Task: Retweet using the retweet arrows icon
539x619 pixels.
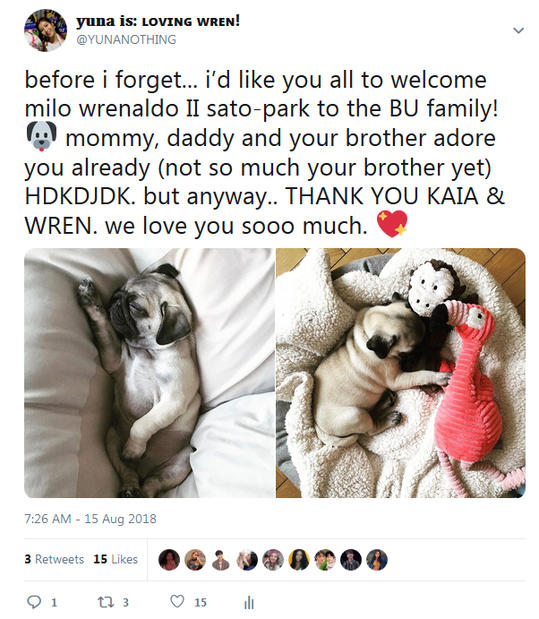Action: pos(106,602)
